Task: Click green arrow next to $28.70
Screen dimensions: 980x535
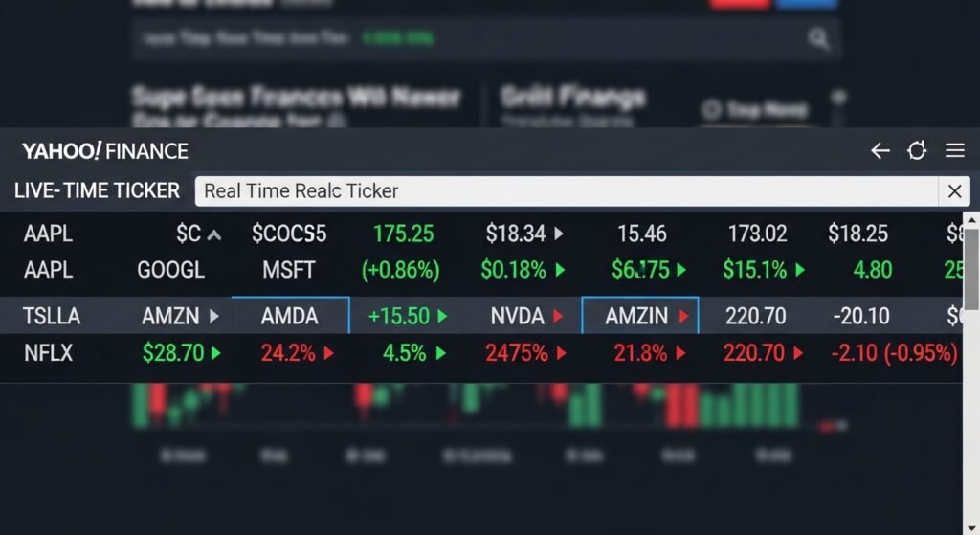Action: [x=216, y=354]
